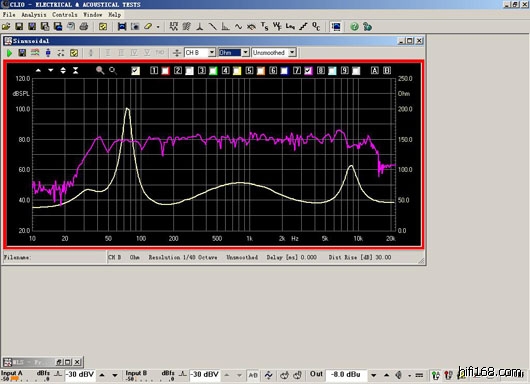
Task: Click the output level -8.0 dBu field
Action: coord(345,375)
